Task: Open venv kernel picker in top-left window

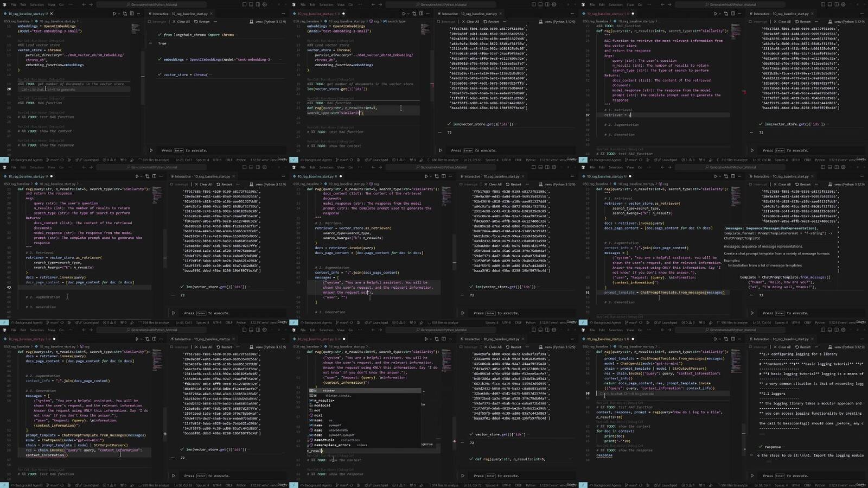Action: click(x=268, y=22)
